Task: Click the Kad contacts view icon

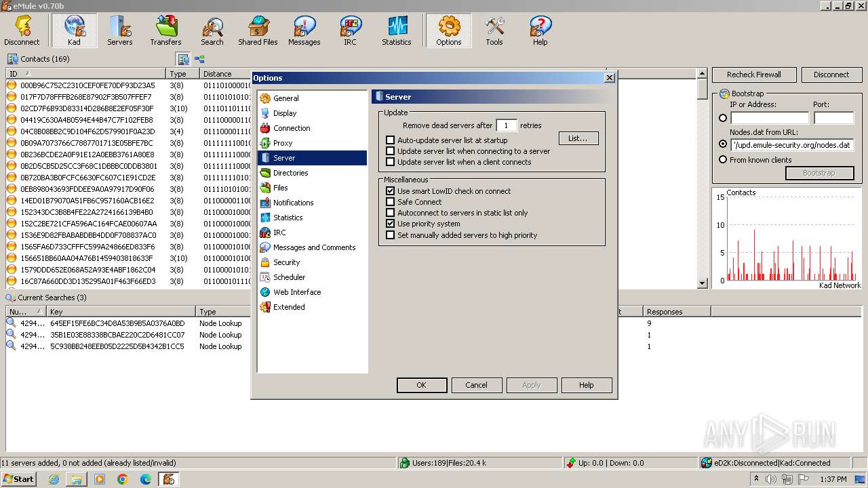Action: [183, 59]
